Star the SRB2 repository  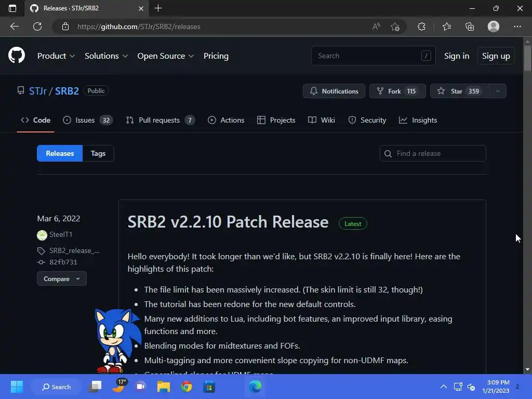(x=460, y=91)
